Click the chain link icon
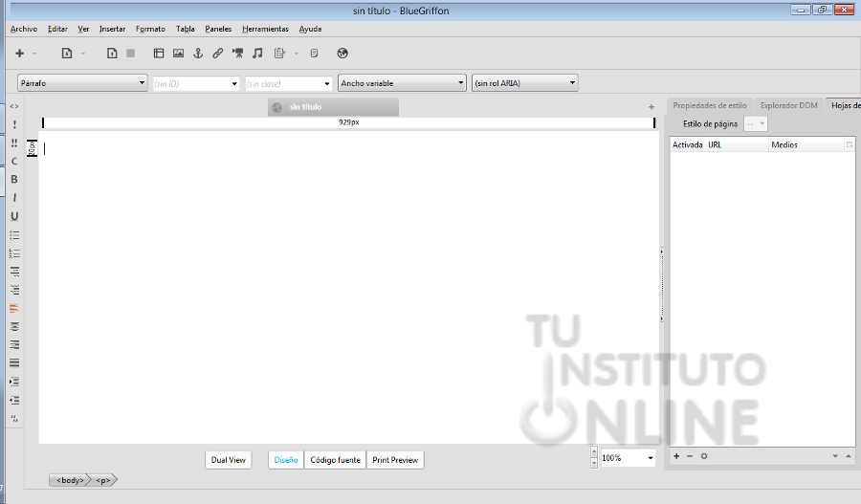This screenshot has height=504, width=861. click(218, 54)
